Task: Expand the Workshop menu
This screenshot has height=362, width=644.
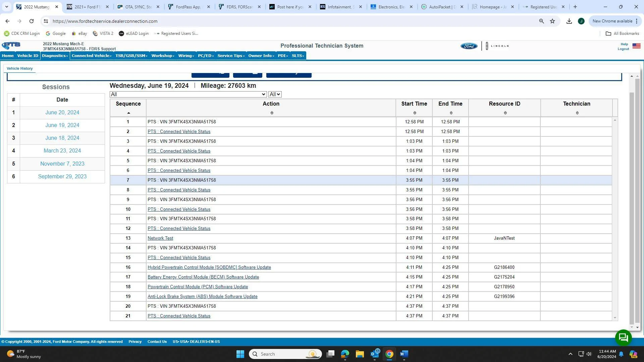Action: click(163, 56)
